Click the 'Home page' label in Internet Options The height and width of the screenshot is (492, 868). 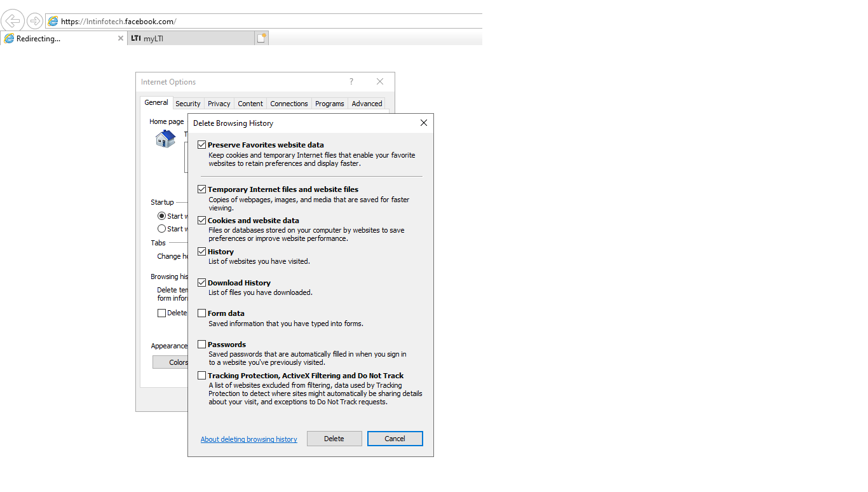pos(166,121)
